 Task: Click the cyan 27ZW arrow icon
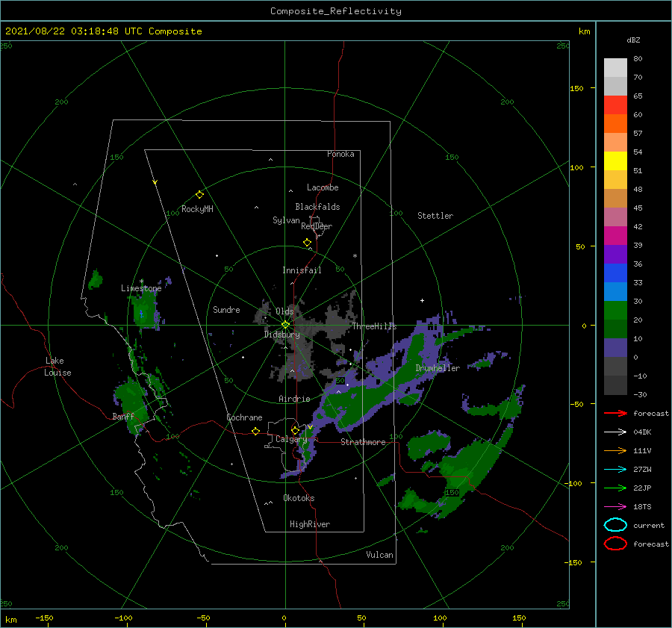615,470
